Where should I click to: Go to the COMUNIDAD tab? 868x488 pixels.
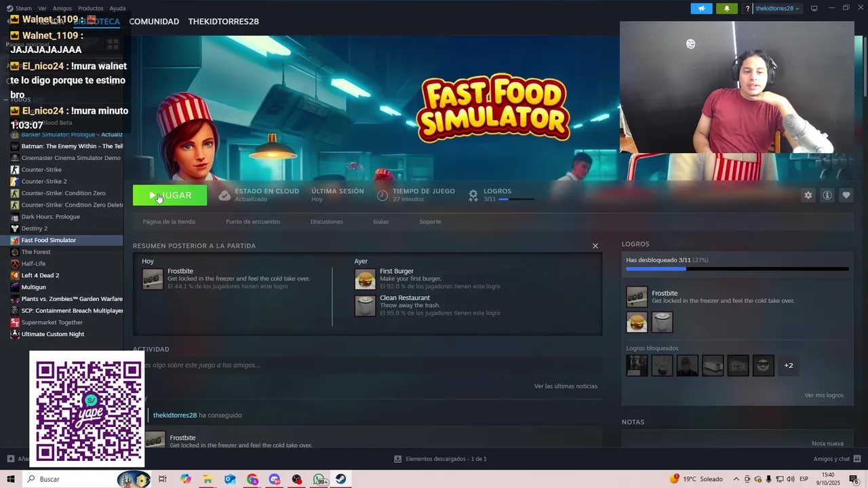point(154,22)
